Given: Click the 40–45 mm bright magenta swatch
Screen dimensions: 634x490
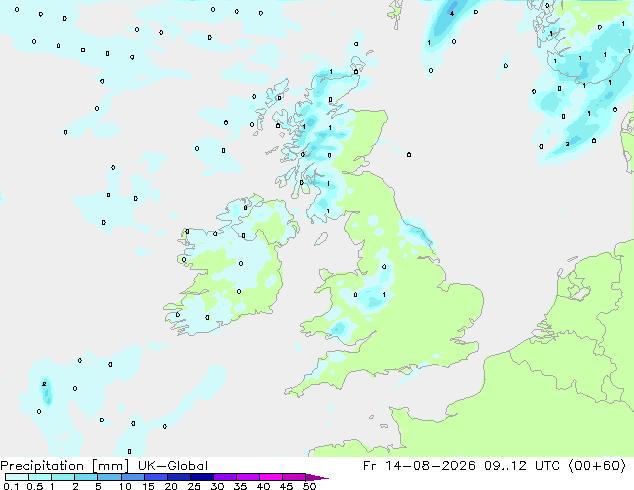Looking at the screenshot, I should pyautogui.click(x=271, y=477).
